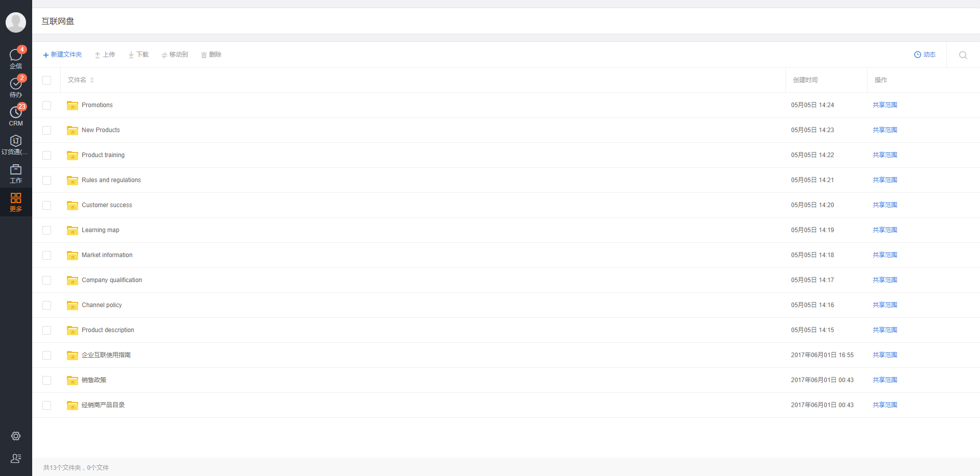Click 新建文件夹 to create folder
980x476 pixels.
(62, 55)
